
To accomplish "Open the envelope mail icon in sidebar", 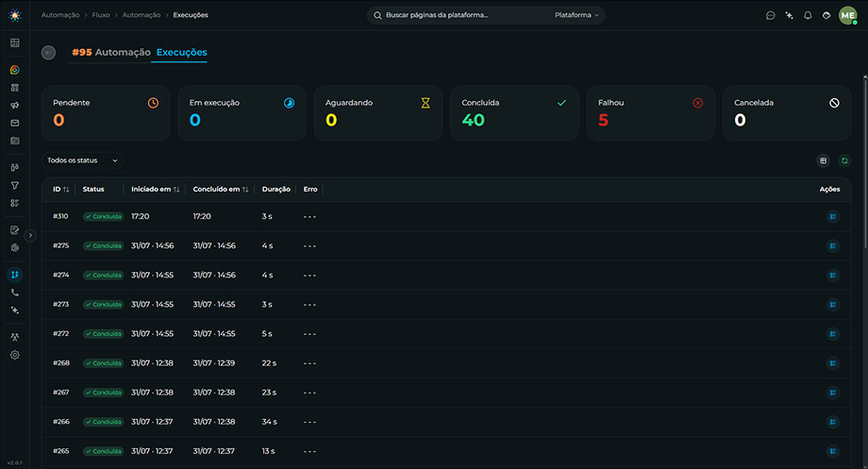I will point(15,123).
